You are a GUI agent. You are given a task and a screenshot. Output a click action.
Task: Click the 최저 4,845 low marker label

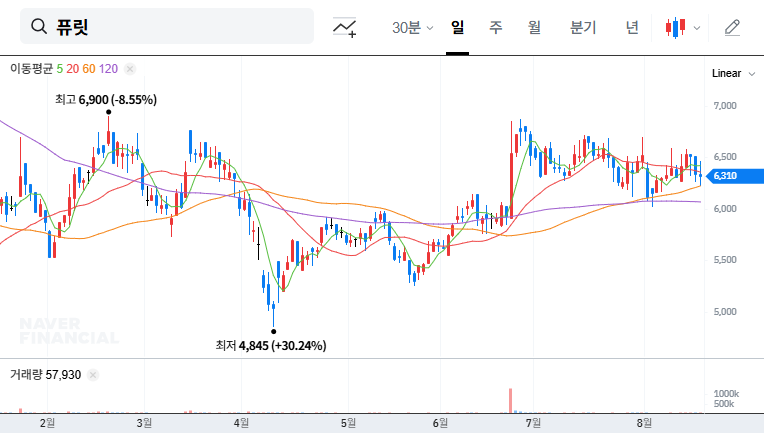271,346
